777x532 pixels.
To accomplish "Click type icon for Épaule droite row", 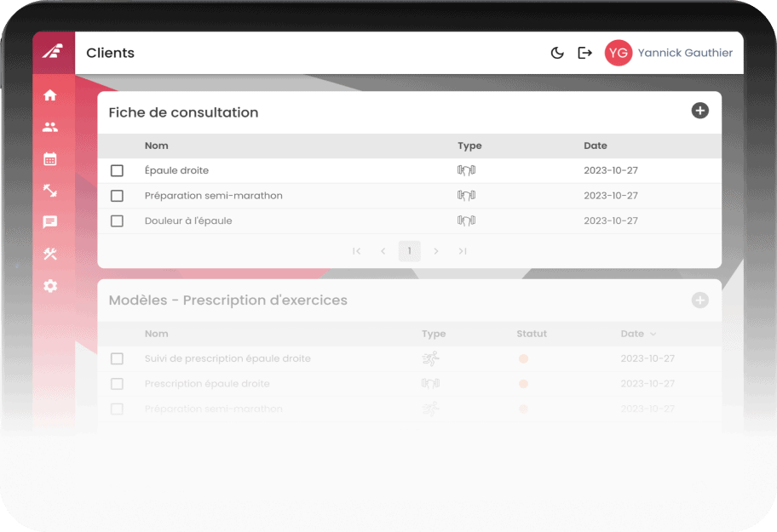I will point(466,170).
